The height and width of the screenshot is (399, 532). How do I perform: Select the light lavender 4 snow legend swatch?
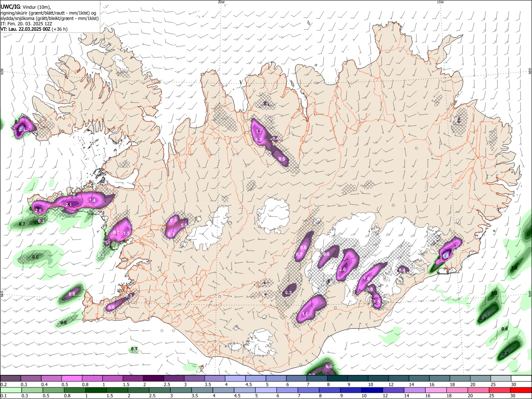(x=235, y=378)
